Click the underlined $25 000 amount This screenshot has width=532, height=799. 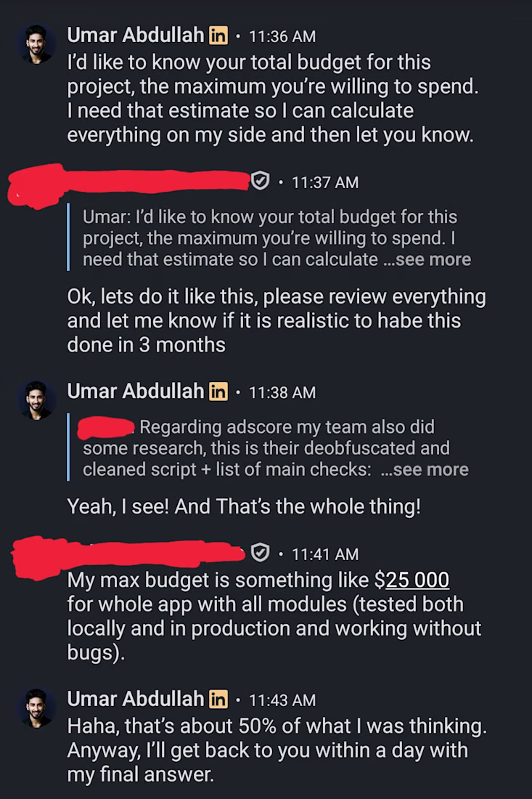417,580
